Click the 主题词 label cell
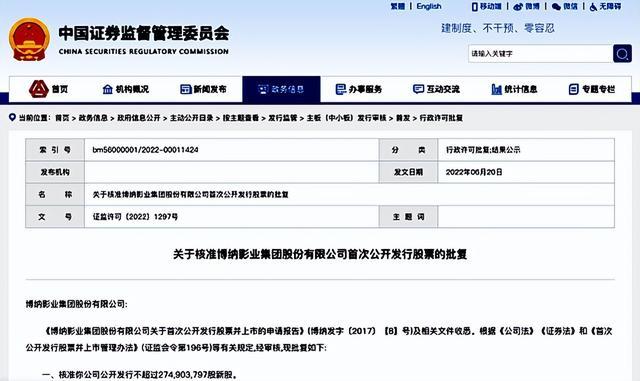The height and width of the screenshot is (381, 640). (x=409, y=217)
